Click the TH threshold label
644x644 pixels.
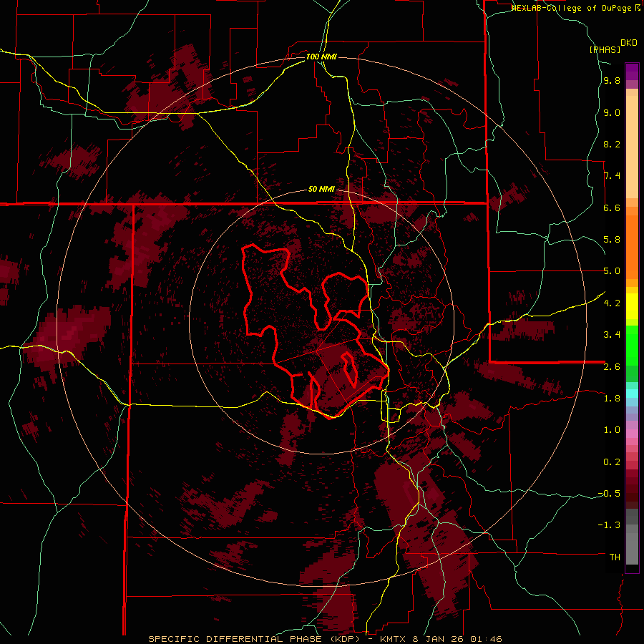pos(615,557)
